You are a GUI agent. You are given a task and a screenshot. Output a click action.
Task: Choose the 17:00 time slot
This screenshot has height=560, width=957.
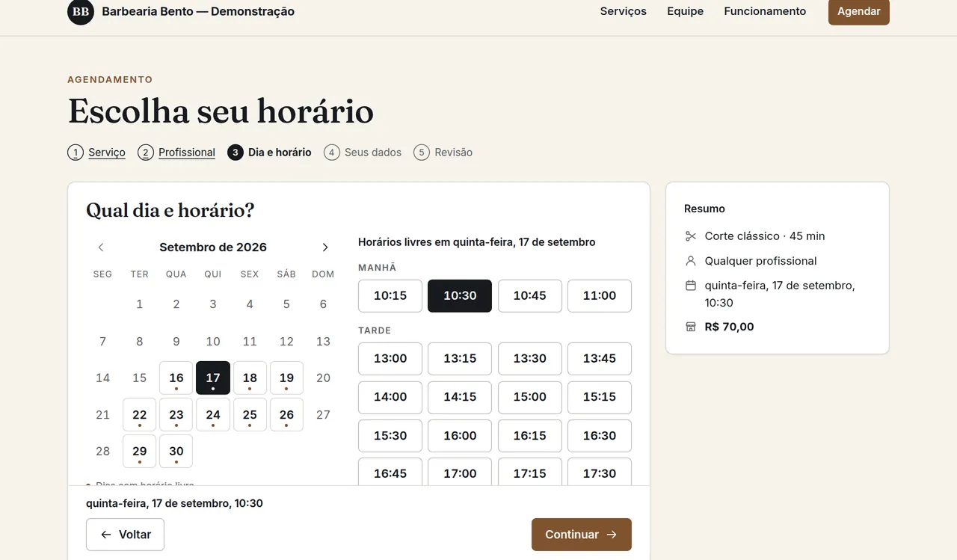(460, 473)
